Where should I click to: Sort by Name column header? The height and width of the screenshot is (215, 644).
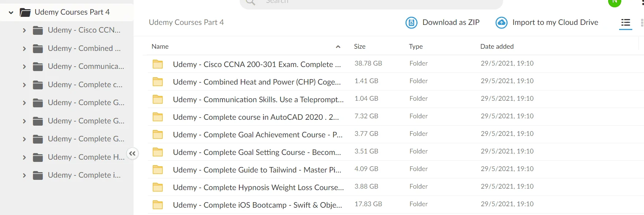(x=160, y=47)
